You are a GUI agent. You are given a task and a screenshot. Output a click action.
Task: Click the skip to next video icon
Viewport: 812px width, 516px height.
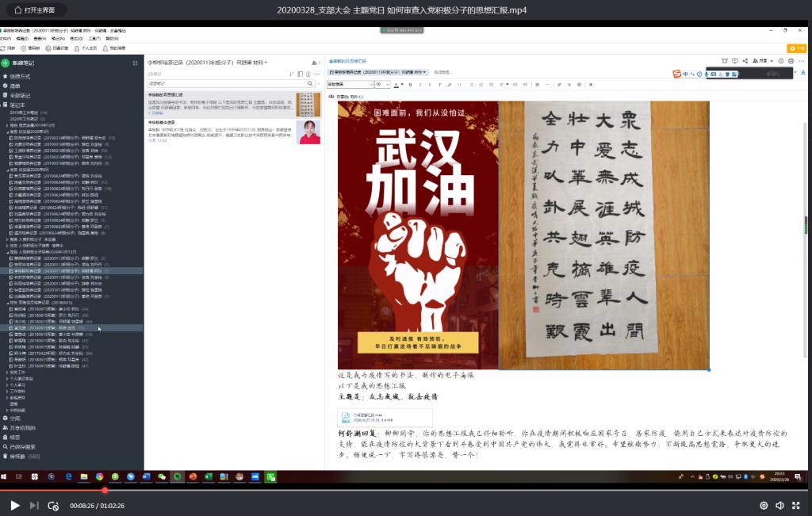coord(34,505)
